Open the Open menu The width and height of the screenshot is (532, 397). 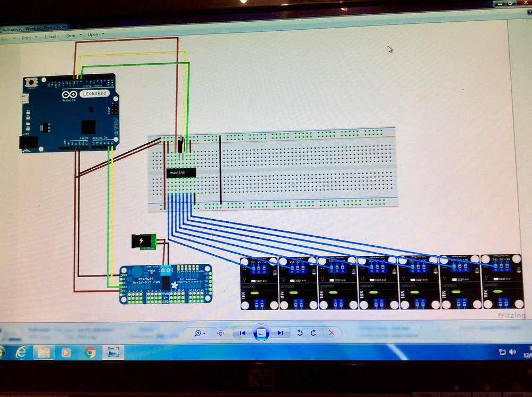tap(95, 34)
